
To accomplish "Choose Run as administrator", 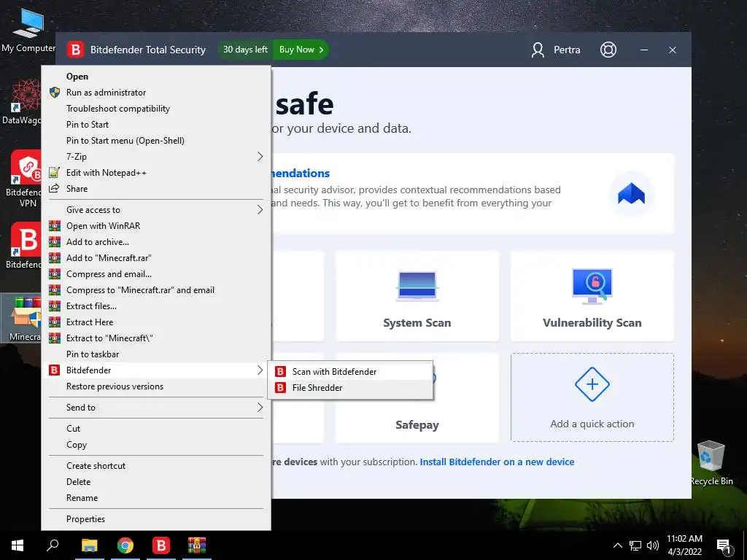I will (x=156, y=93).
